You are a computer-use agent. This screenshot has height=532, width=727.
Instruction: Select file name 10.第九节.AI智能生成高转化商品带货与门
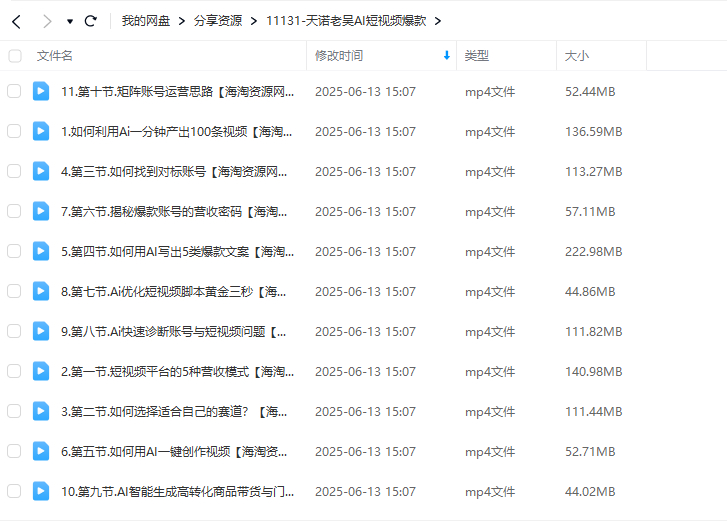click(x=177, y=491)
